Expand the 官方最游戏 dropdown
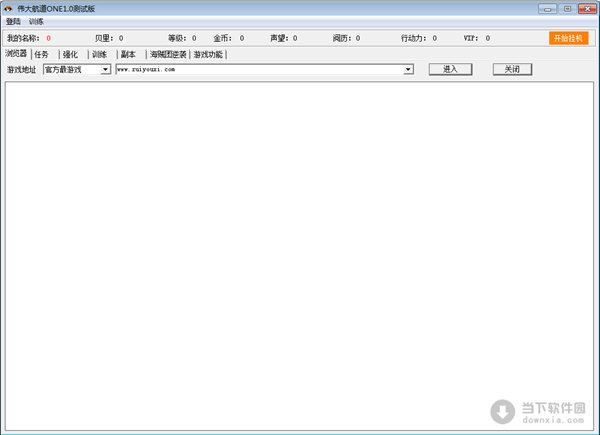Image resolution: width=600 pixels, height=435 pixels. [x=105, y=70]
